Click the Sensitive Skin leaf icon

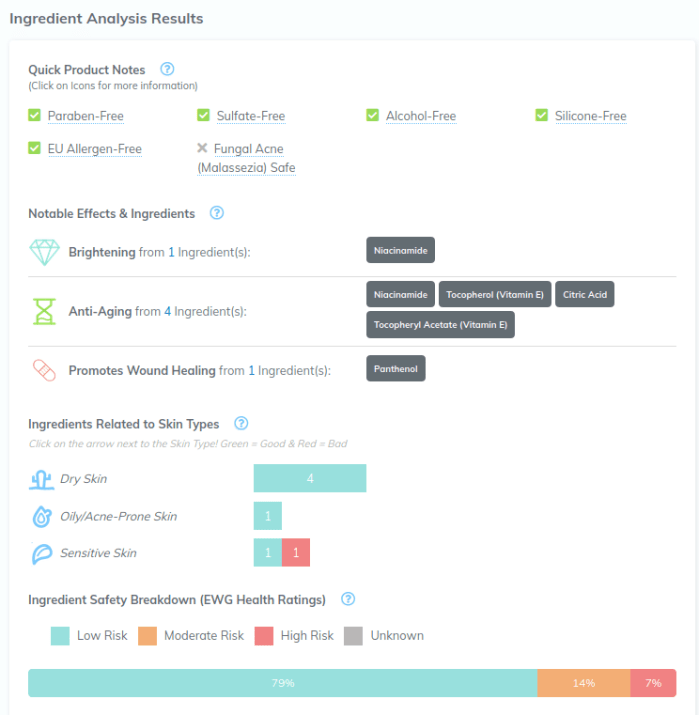[x=41, y=553]
